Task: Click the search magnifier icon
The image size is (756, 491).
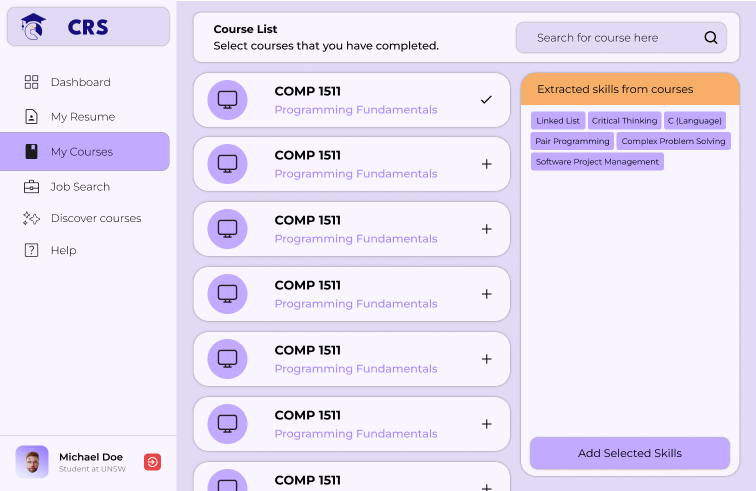Action: click(x=711, y=38)
